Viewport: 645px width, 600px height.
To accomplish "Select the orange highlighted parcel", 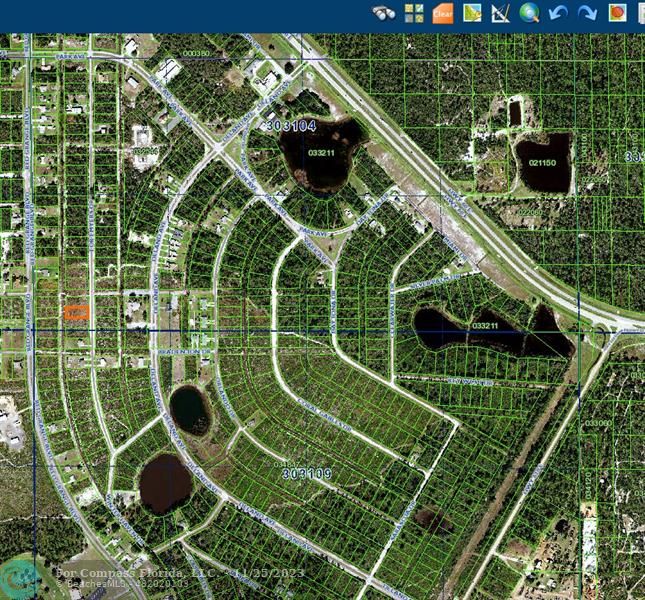I will click(x=76, y=312).
